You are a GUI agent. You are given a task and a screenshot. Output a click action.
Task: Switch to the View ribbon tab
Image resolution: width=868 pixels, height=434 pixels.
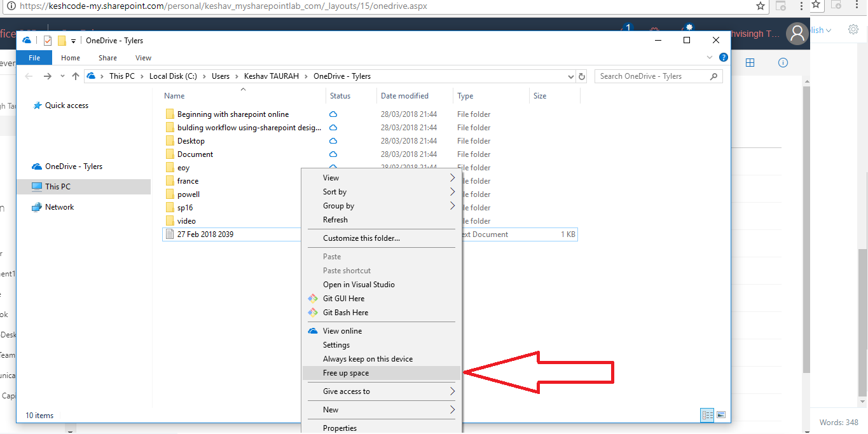click(144, 58)
